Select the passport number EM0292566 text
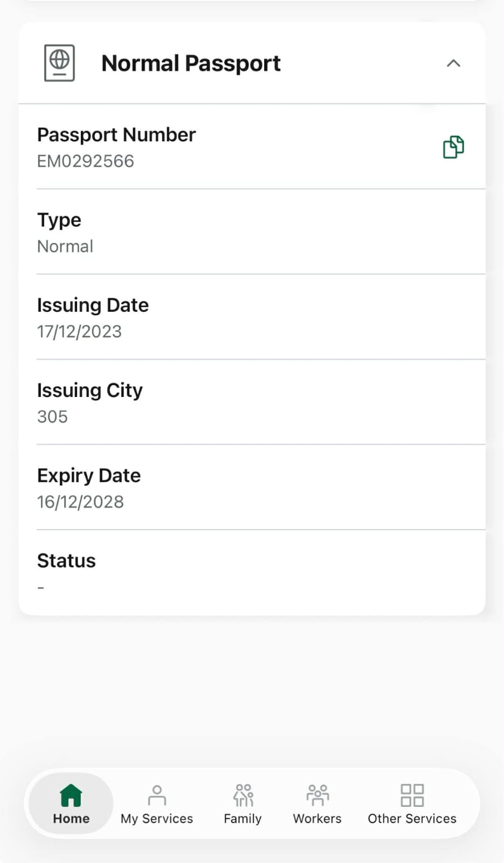504x863 pixels. 86,161
